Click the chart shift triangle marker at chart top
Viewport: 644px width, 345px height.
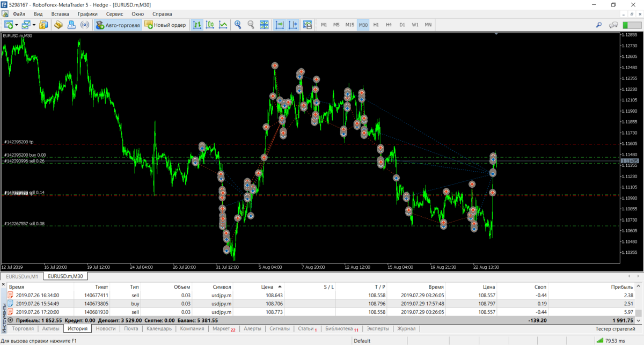496,34
